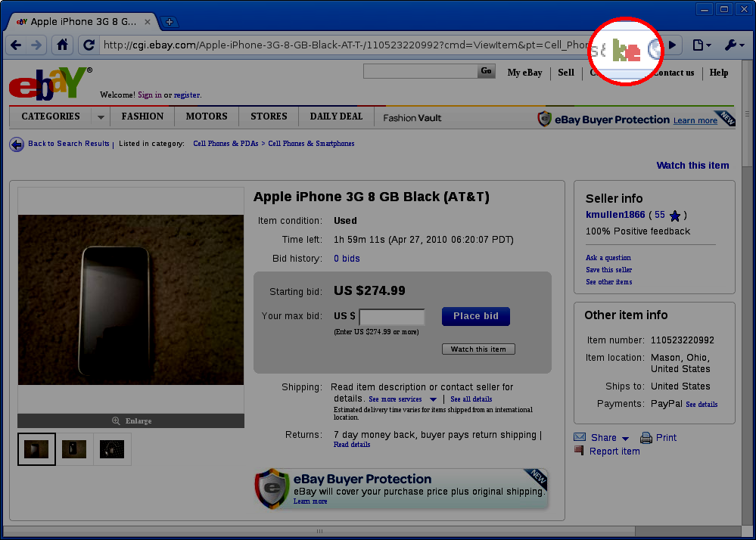Go back with the browser Back arrow

pyautogui.click(x=16, y=45)
